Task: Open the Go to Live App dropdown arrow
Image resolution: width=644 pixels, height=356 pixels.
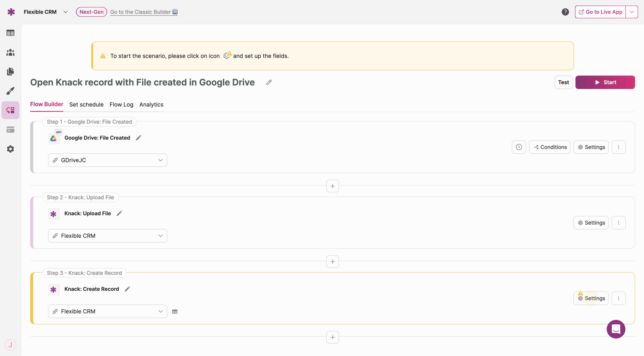Action: click(x=631, y=12)
